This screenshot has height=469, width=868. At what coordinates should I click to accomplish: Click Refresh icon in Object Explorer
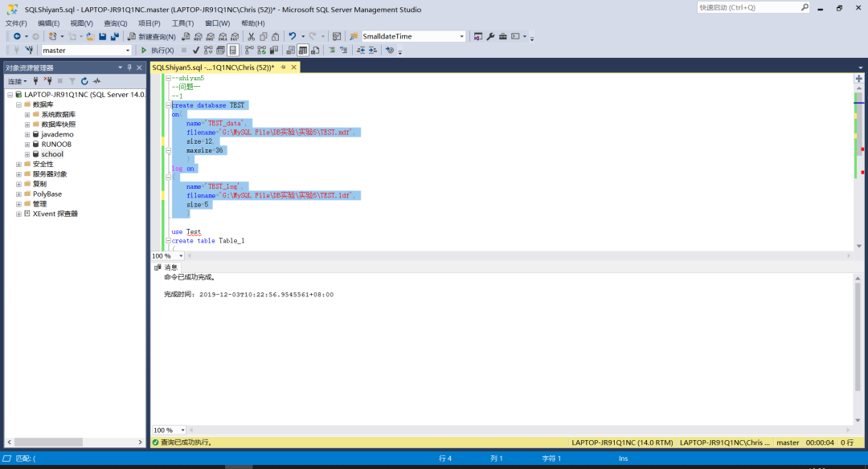84,81
